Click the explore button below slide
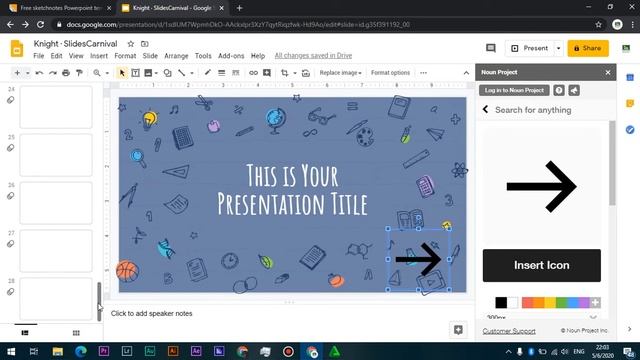This screenshot has height=360, width=640. 458,330
